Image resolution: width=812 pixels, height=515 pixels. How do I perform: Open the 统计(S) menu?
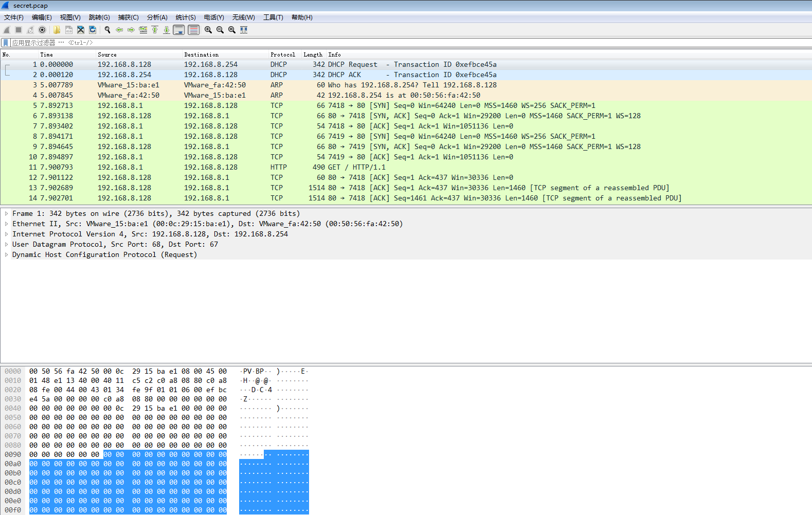186,17
